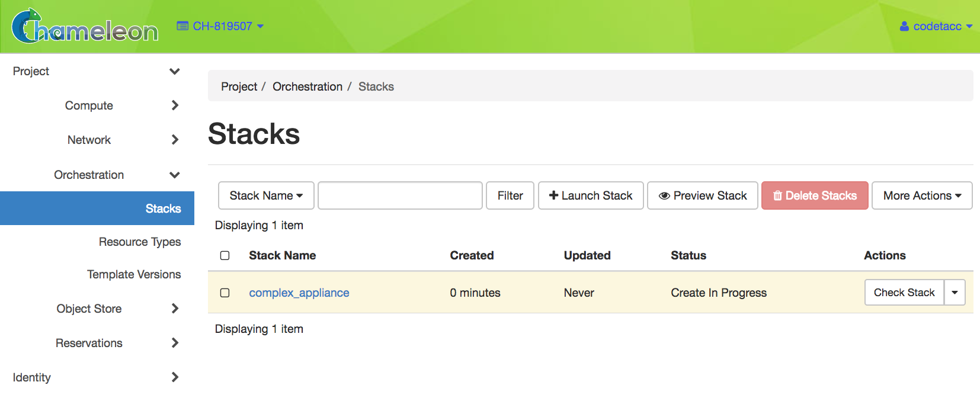
Task: Click the eye icon on Preview Stack
Action: pos(664,195)
